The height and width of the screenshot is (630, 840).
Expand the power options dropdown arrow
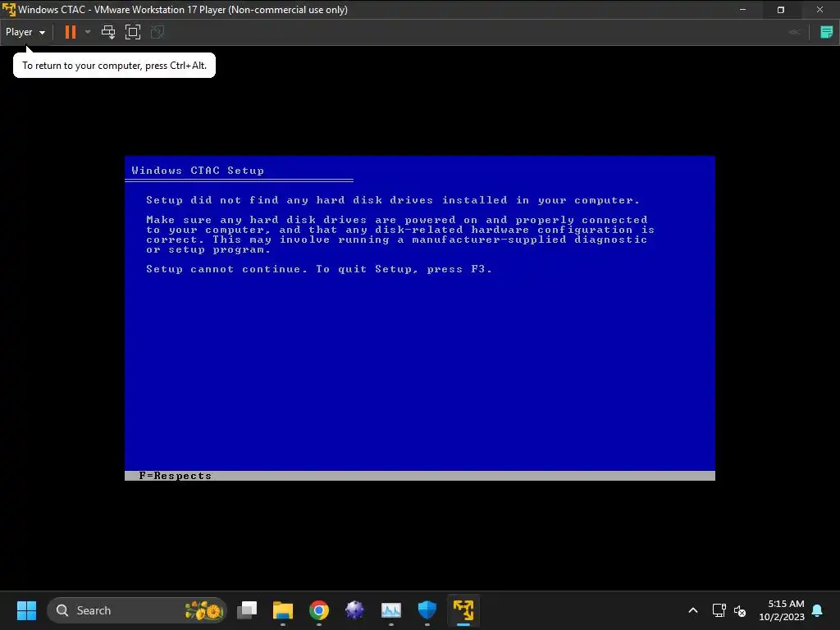click(x=88, y=32)
